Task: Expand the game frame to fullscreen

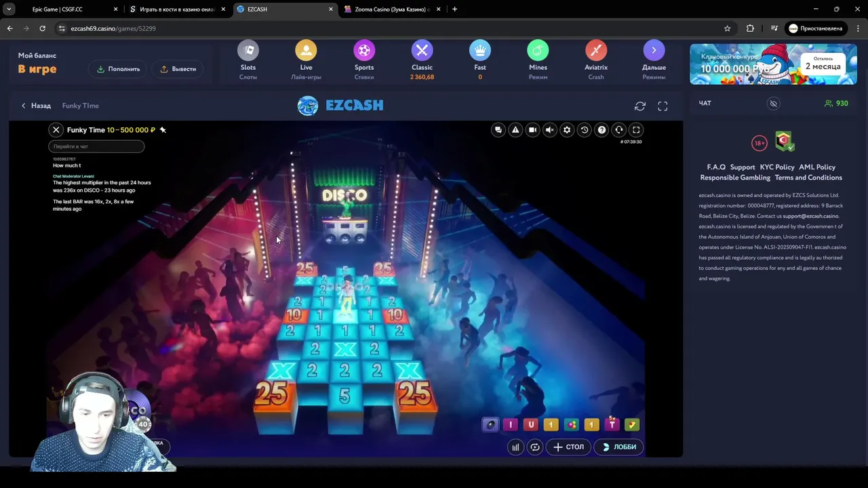Action: point(663,106)
